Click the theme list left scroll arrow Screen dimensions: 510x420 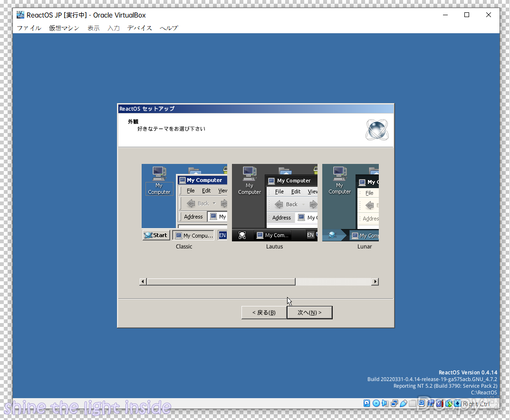coord(143,282)
